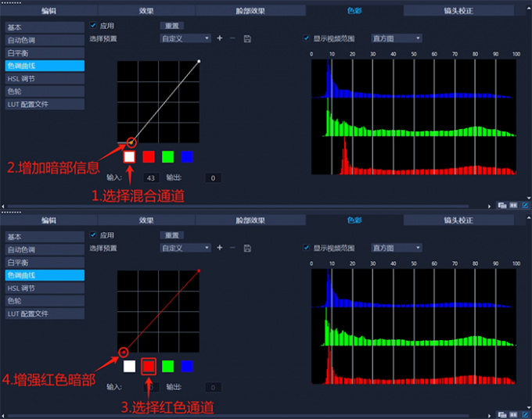
Task: Open the 自定义 preset dropdown in the lower panel
Action: coord(185,248)
